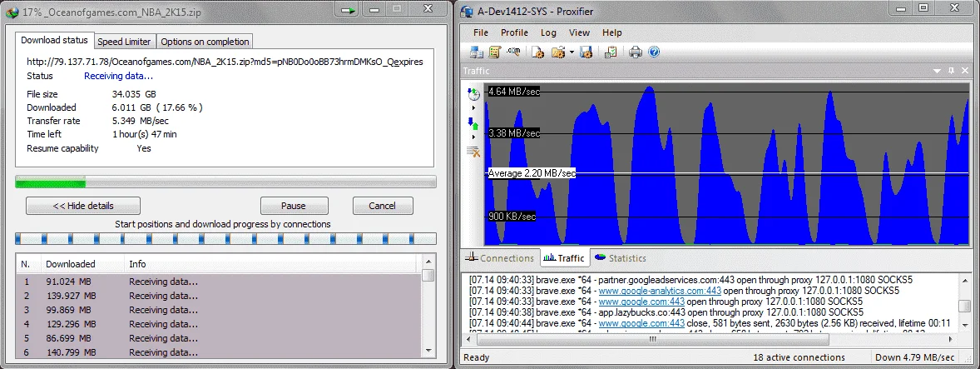Pause the NBA_2K15 download
This screenshot has width=980, height=369.
click(x=294, y=206)
